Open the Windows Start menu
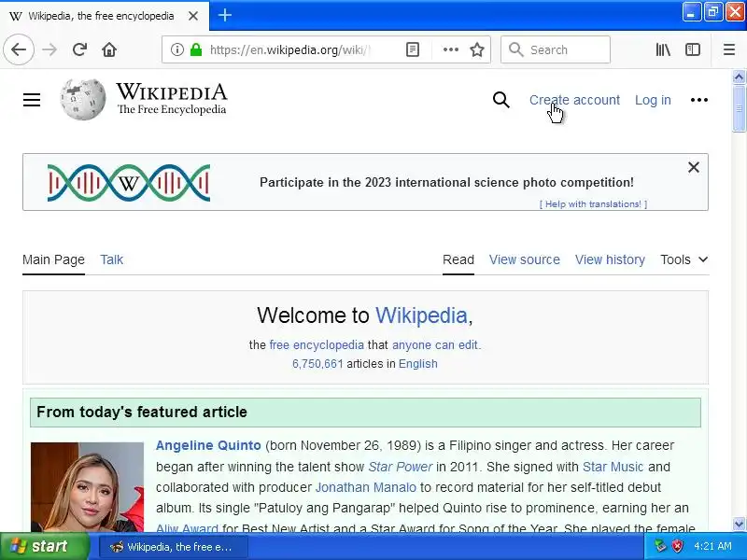The image size is (747, 560). click(x=45, y=546)
